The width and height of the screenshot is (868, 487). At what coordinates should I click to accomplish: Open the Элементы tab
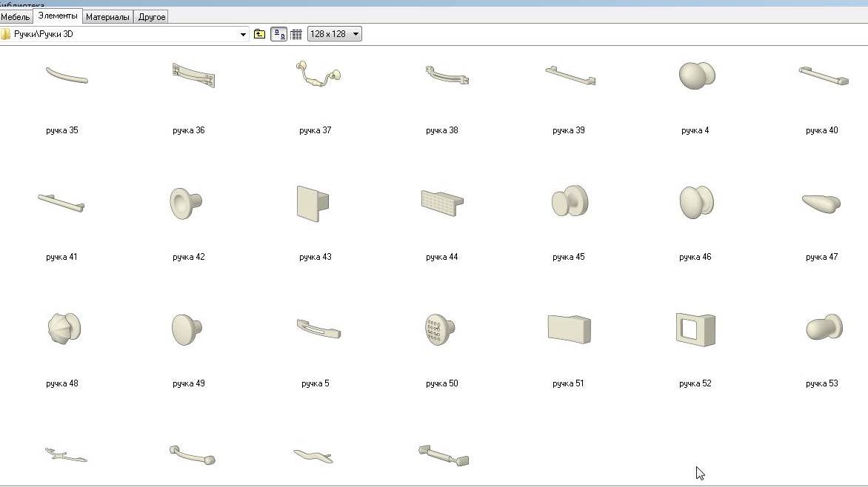pyautogui.click(x=58, y=16)
